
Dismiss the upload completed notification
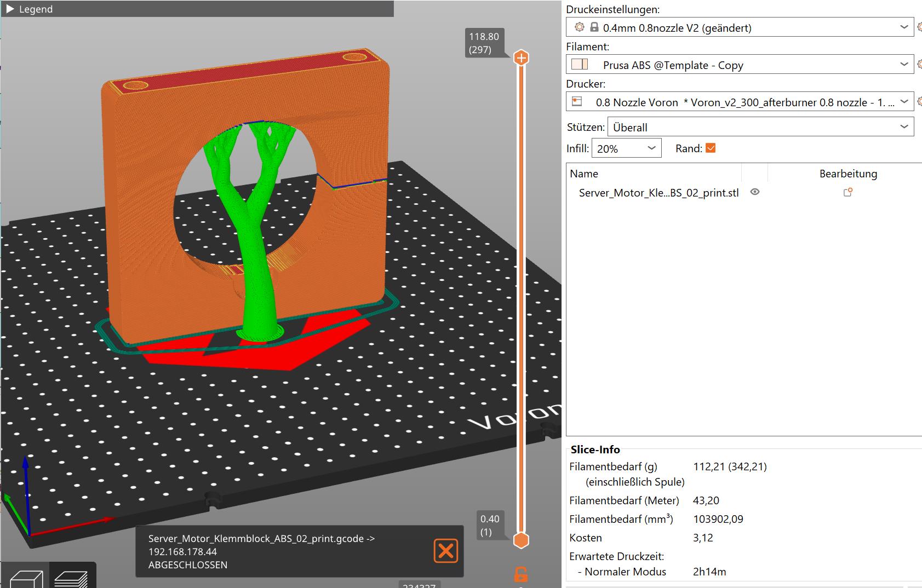445,551
